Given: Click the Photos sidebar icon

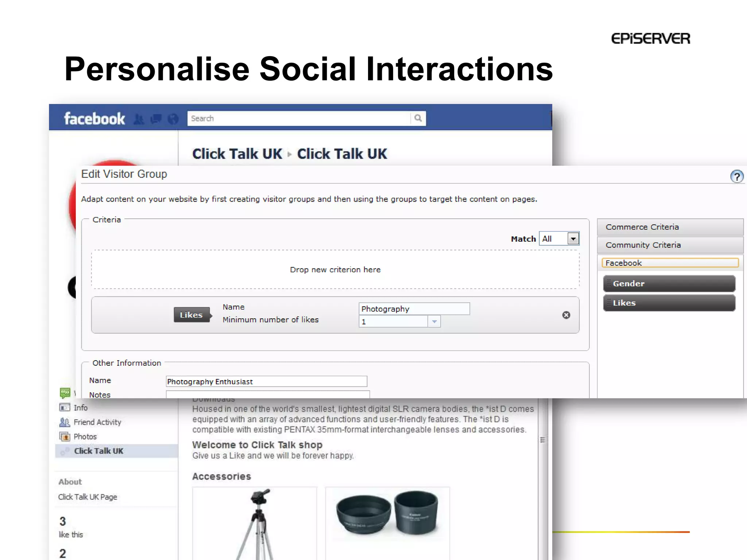Looking at the screenshot, I should tap(65, 436).
